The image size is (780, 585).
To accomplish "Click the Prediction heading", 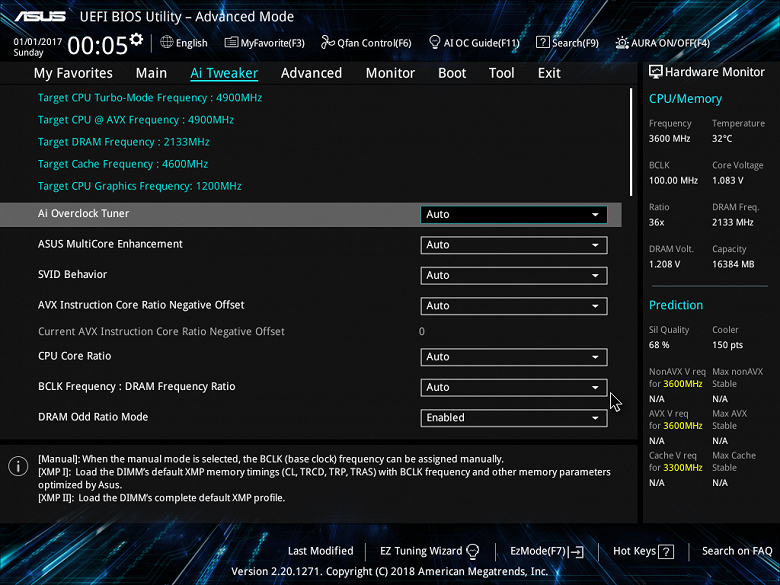I will (x=676, y=305).
